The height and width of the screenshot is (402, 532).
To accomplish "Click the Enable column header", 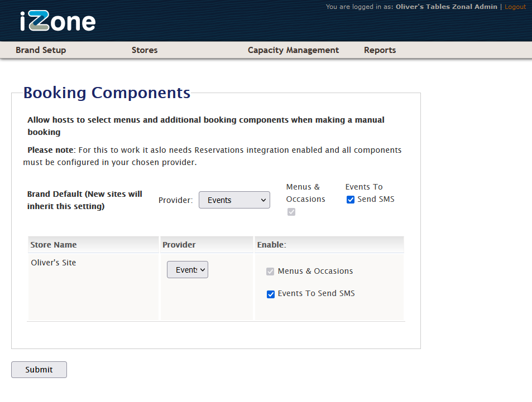I will (x=271, y=245).
